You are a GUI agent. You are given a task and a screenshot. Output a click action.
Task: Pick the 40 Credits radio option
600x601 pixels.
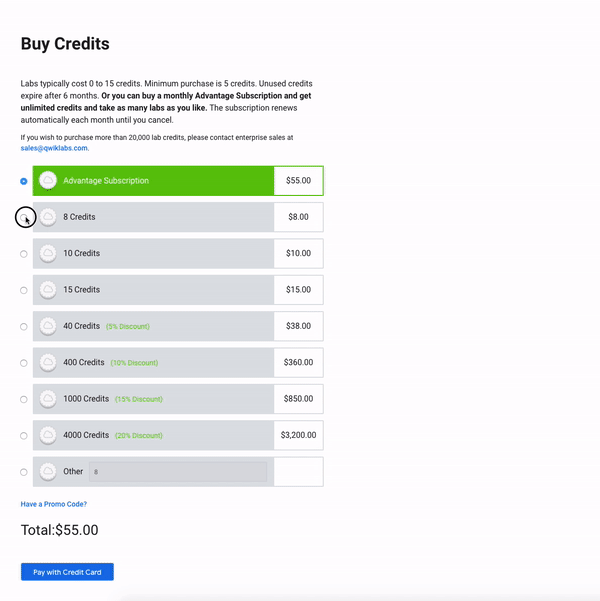[24, 326]
